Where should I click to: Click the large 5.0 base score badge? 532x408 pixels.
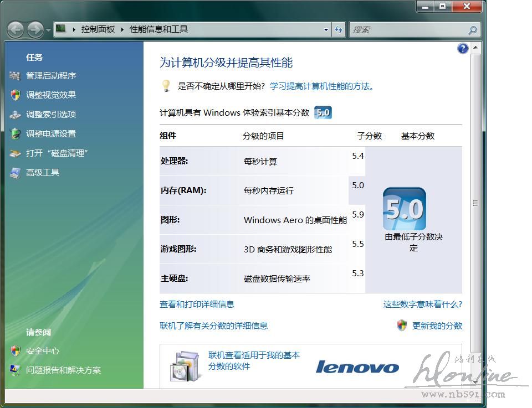(x=404, y=209)
